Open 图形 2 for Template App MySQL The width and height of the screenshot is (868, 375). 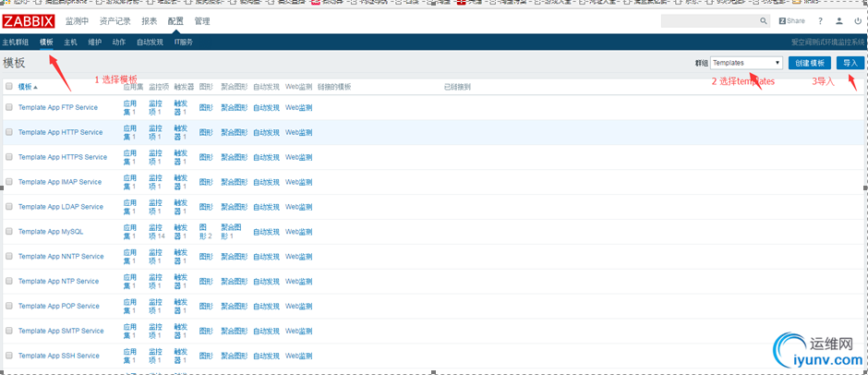click(205, 232)
